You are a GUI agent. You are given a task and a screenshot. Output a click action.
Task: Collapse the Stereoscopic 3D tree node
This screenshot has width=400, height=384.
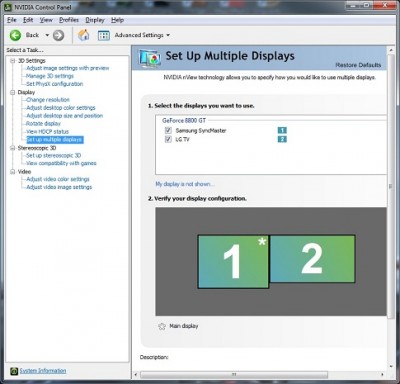13,148
